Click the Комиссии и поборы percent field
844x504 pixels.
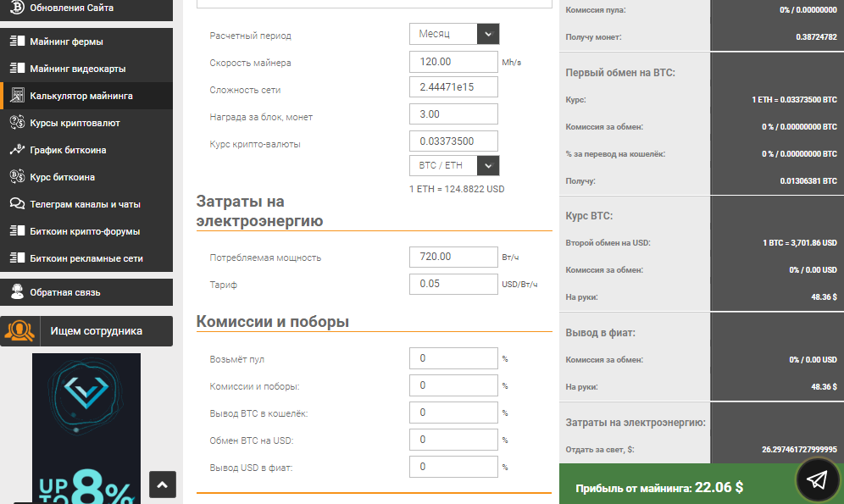point(453,385)
